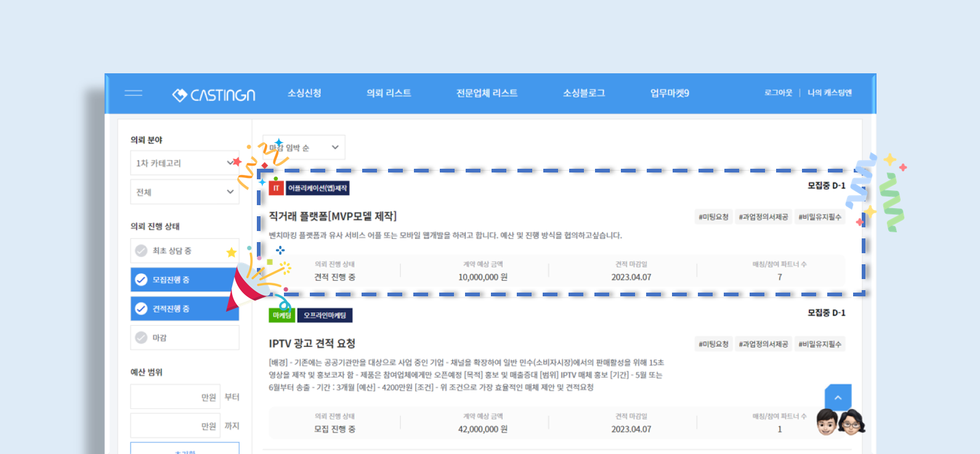The height and width of the screenshot is (454, 980).
Task: Open the hamburger menu icon
Action: 133,94
